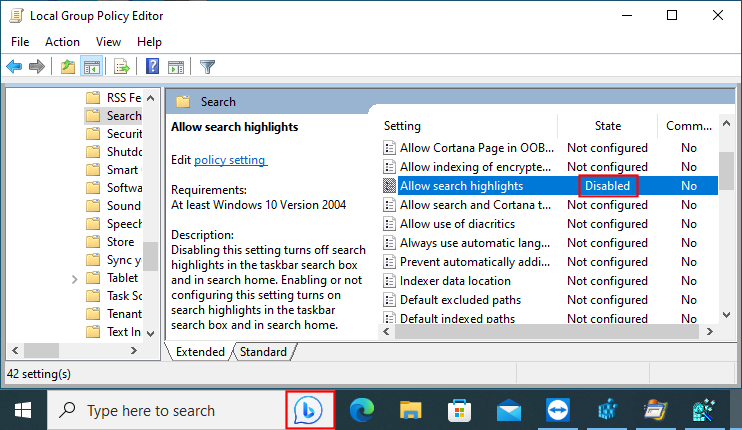Click the Bing search highlights taskbar icon

306,410
